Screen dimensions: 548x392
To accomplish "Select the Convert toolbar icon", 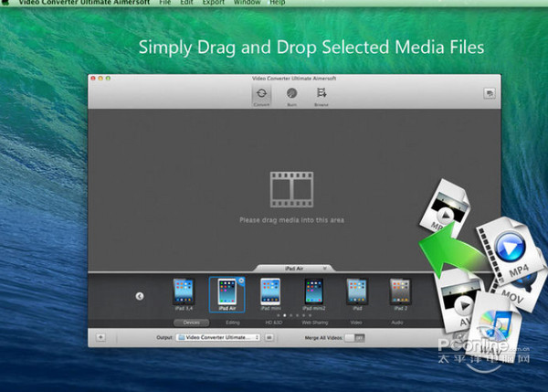I will [261, 96].
